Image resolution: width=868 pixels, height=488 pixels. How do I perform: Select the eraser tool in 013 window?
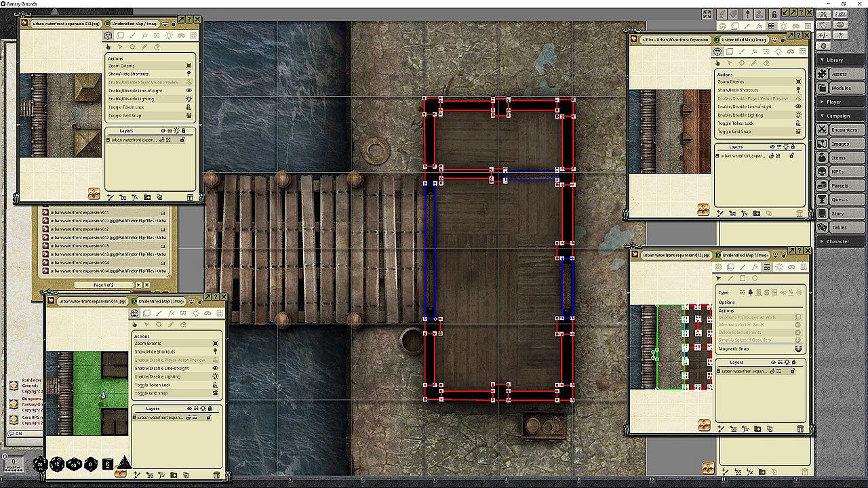157,47
